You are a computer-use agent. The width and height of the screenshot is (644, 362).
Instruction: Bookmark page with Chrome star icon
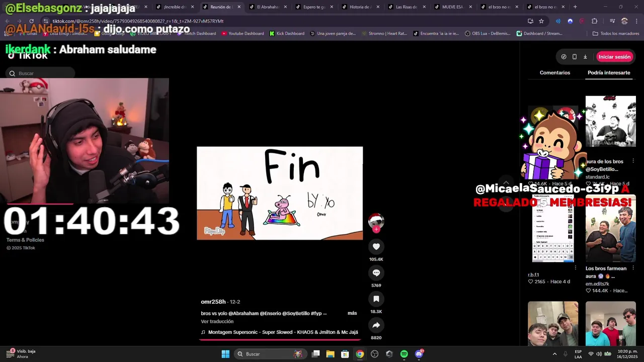tap(541, 21)
